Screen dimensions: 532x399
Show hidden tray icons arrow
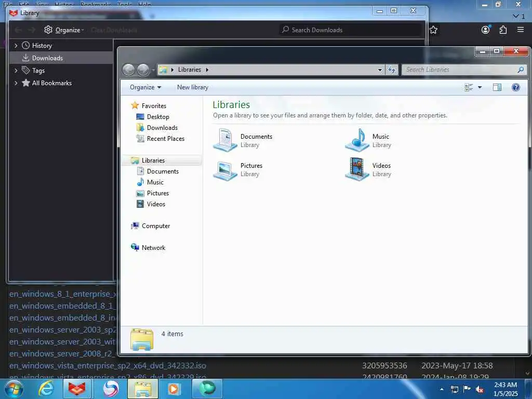point(442,389)
